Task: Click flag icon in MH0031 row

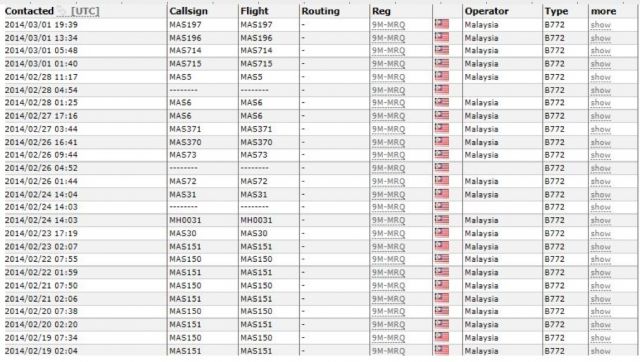Action: (442, 220)
